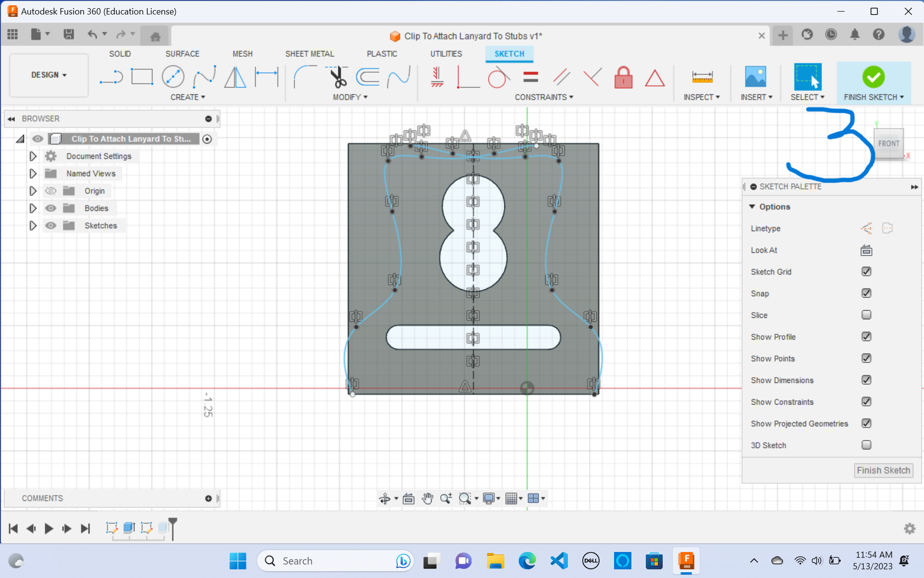Expand the Origin folder in Browser
Screen dimensions: 924x578
pyautogui.click(x=32, y=190)
